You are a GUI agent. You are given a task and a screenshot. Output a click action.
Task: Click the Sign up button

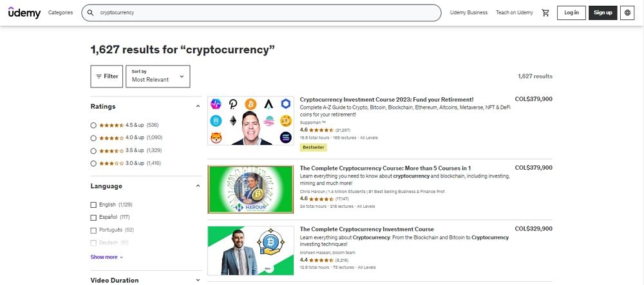tap(603, 13)
